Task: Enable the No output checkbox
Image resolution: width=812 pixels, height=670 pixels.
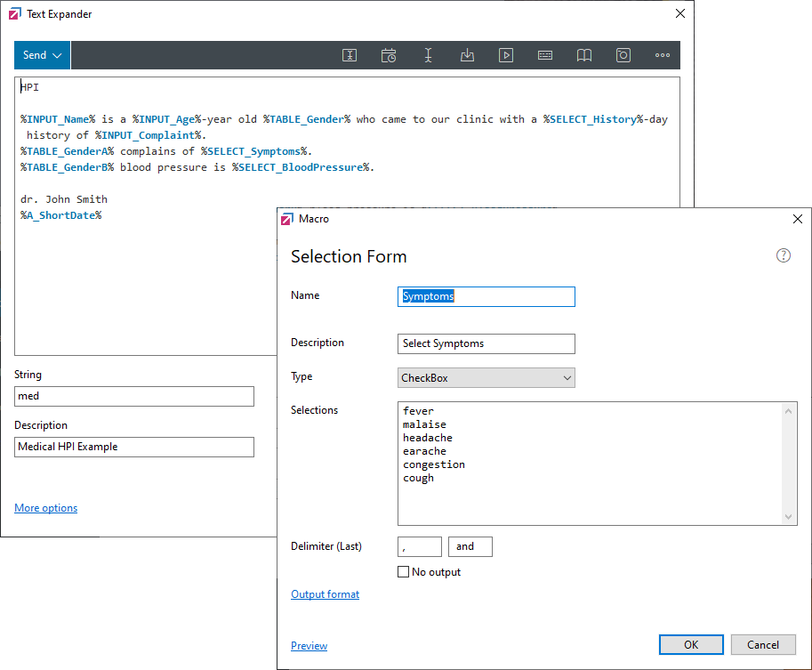Action: (404, 572)
